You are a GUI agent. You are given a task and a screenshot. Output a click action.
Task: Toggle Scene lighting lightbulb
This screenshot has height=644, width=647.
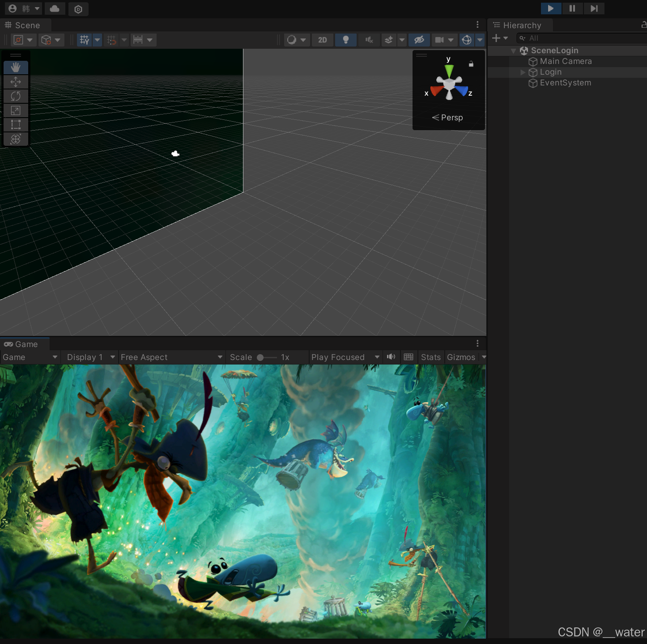click(345, 40)
